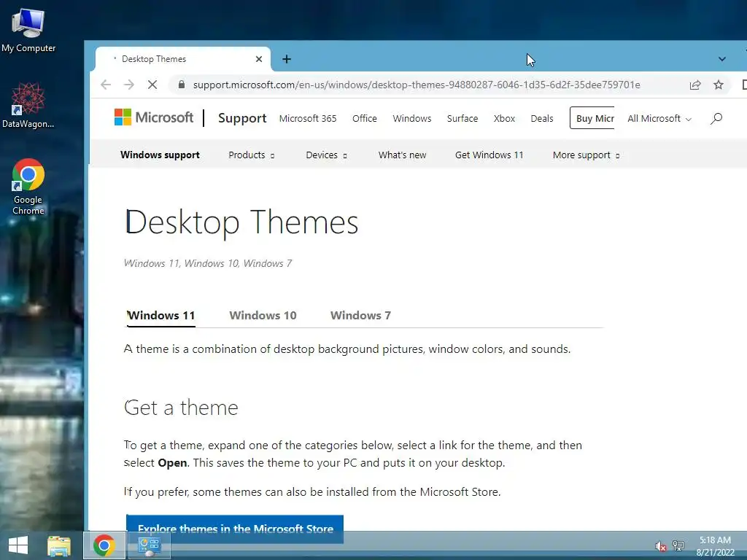Open the Deals link
This screenshot has width=747, height=560.
click(x=542, y=119)
